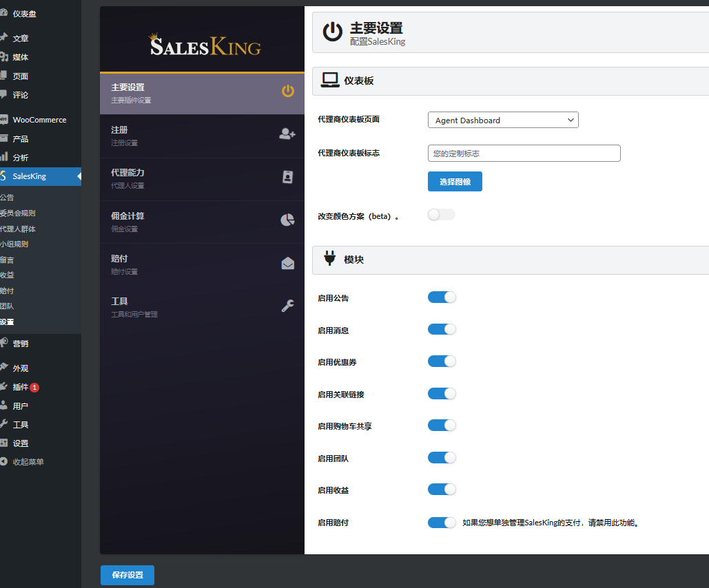Switch off the 启用团队 toggle
Screen dimensions: 709x588
pos(442,457)
